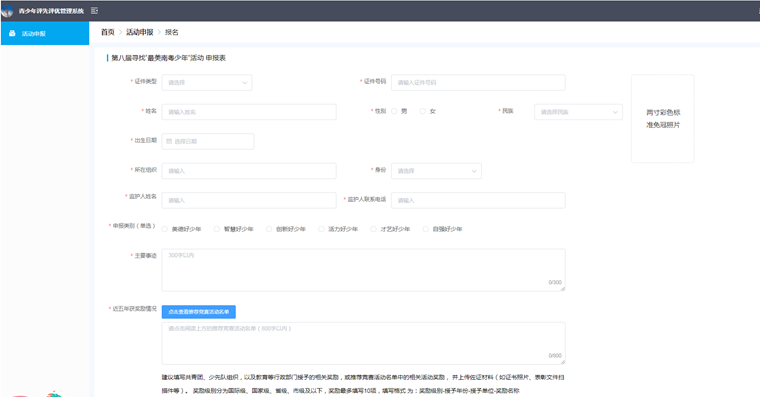The image size is (760, 397).
Task: Click the form title 第八届寻找"最美南粤少年"活动 申报表
Action: point(169,58)
